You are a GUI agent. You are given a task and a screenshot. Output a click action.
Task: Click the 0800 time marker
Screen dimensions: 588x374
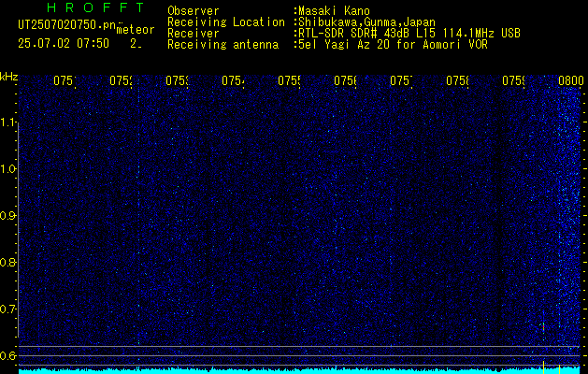point(571,80)
